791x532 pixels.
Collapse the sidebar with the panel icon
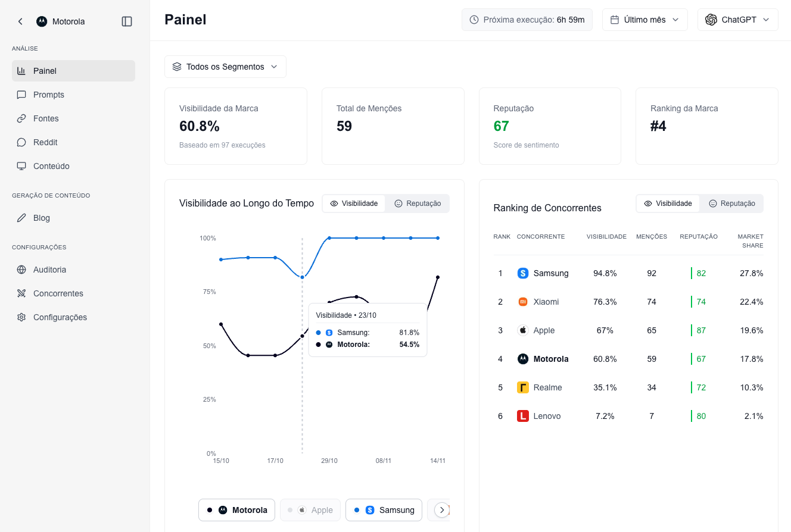pos(127,21)
